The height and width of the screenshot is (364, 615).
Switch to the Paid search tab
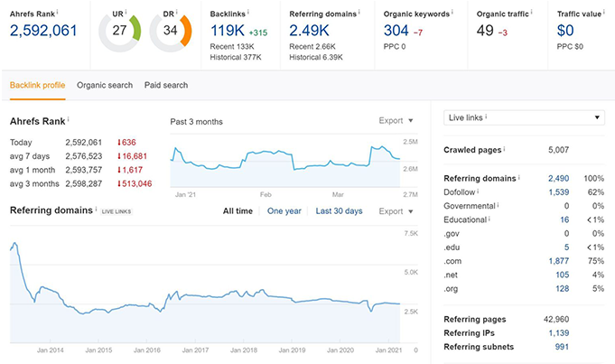[166, 85]
